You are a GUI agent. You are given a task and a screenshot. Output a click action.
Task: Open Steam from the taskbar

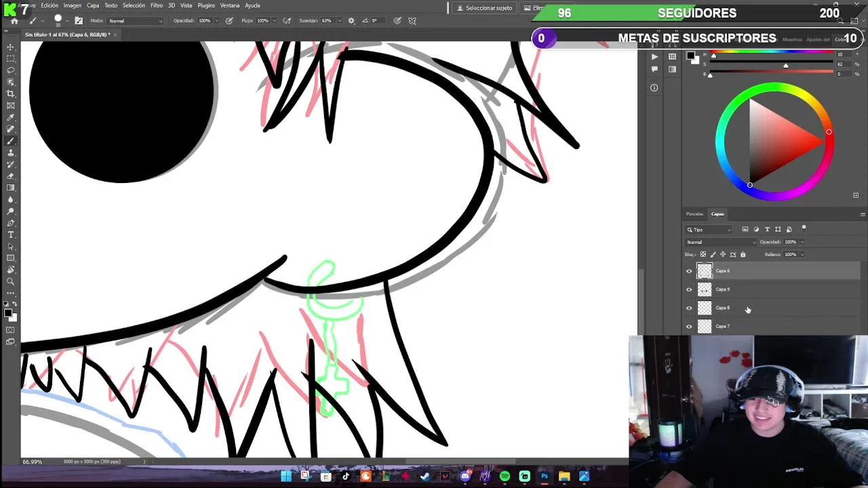(x=425, y=476)
